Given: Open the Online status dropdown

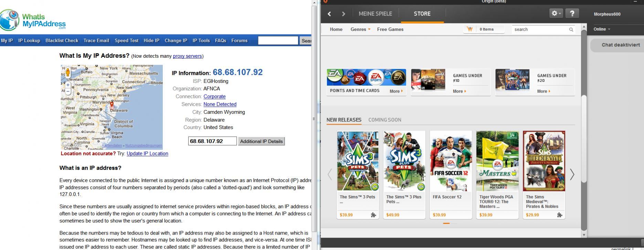Looking at the screenshot, I should [x=602, y=29].
